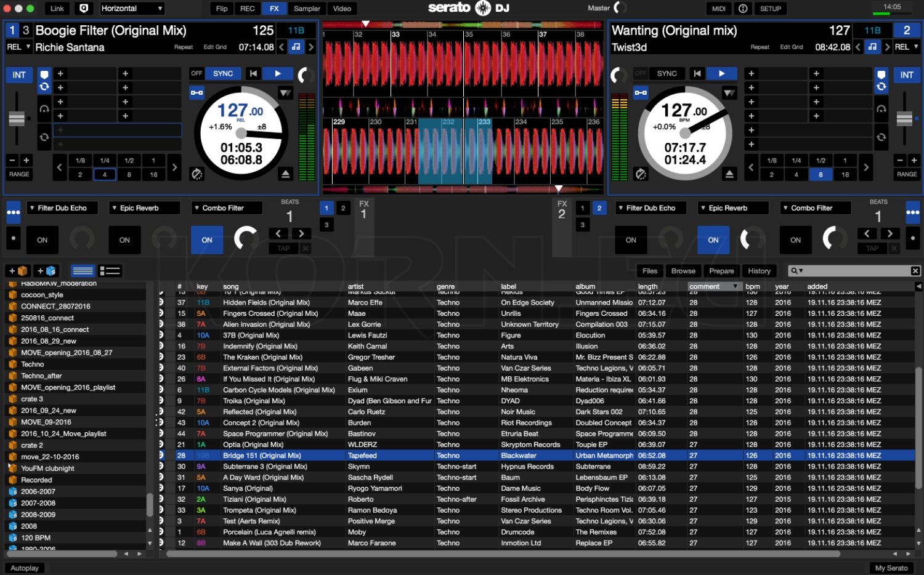Viewport: 924px width, 575px height.
Task: Enable the first FX slot on deck 2
Action: pos(630,240)
